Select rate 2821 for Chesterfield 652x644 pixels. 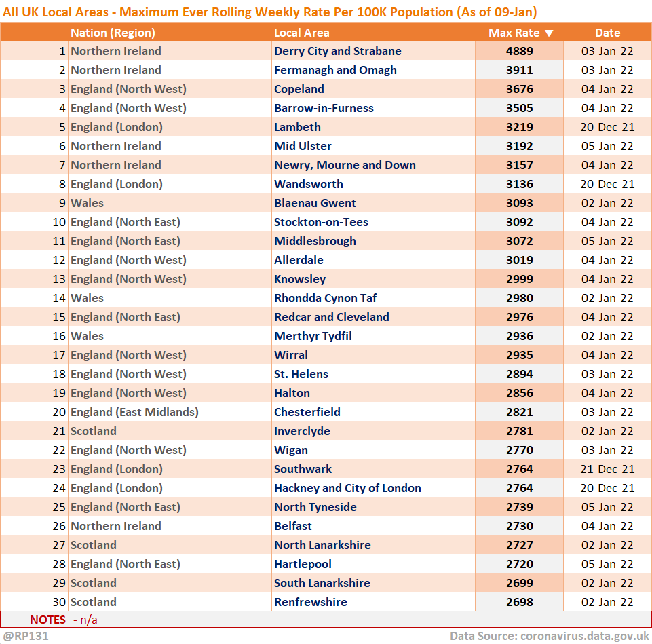pos(519,412)
